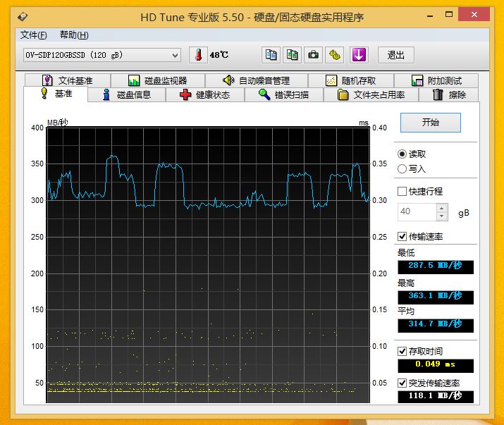
Task: Click the purple download arrow icon
Action: (x=359, y=55)
